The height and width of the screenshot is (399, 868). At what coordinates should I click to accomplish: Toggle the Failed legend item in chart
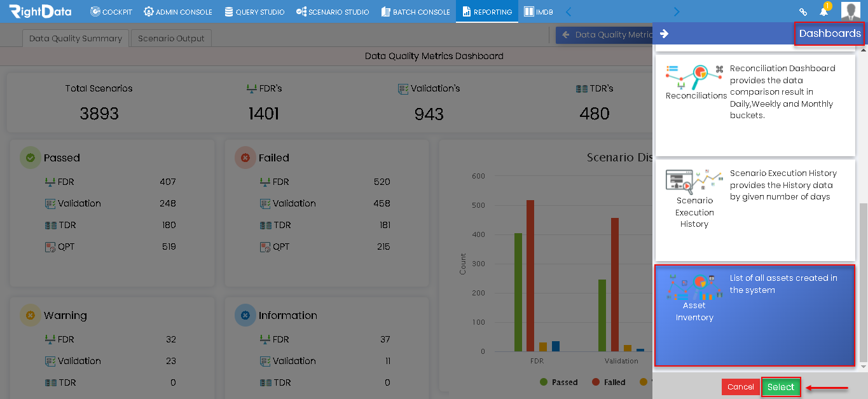coord(609,382)
